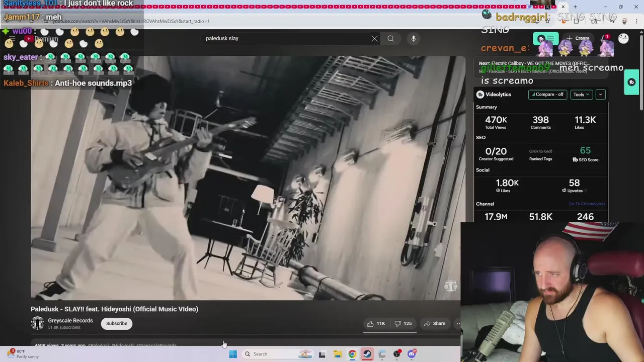Open File Explorer from the taskbar
644x362 pixels.
click(338, 354)
